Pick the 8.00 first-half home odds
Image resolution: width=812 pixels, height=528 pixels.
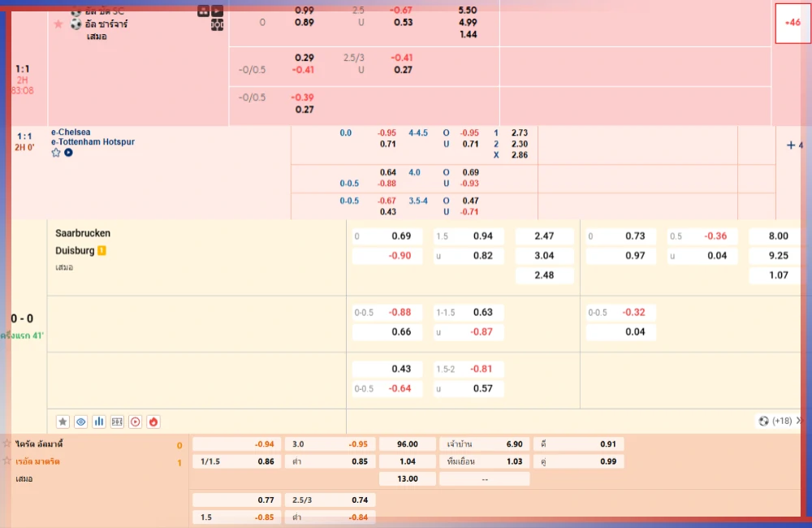778,236
